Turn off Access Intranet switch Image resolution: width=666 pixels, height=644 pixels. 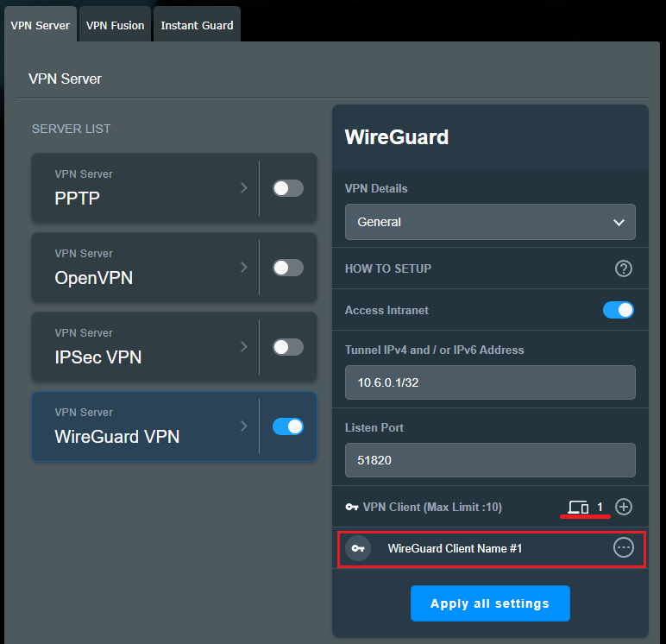pos(618,310)
